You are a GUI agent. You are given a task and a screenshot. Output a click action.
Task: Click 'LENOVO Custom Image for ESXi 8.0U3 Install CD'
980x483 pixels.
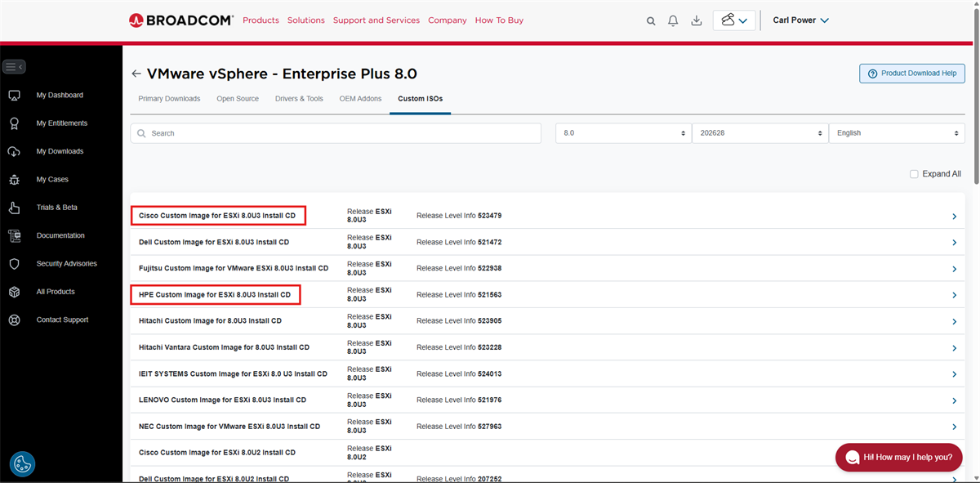point(222,400)
